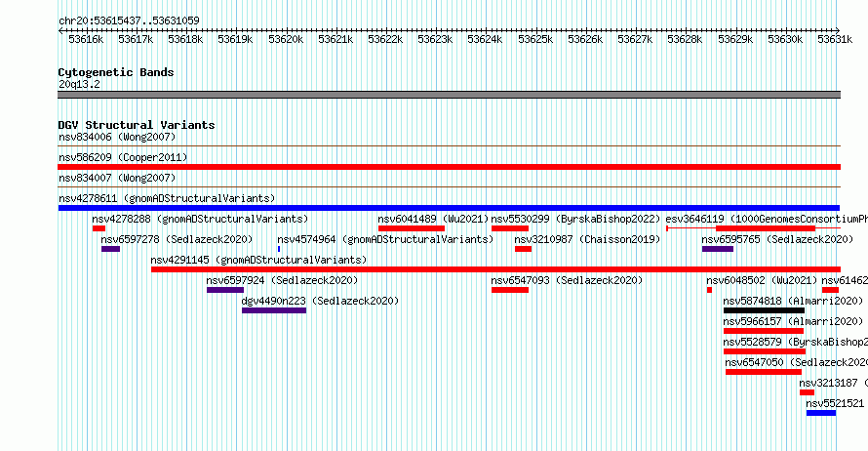Select the small red nsv4278288 feature bar

click(x=99, y=228)
